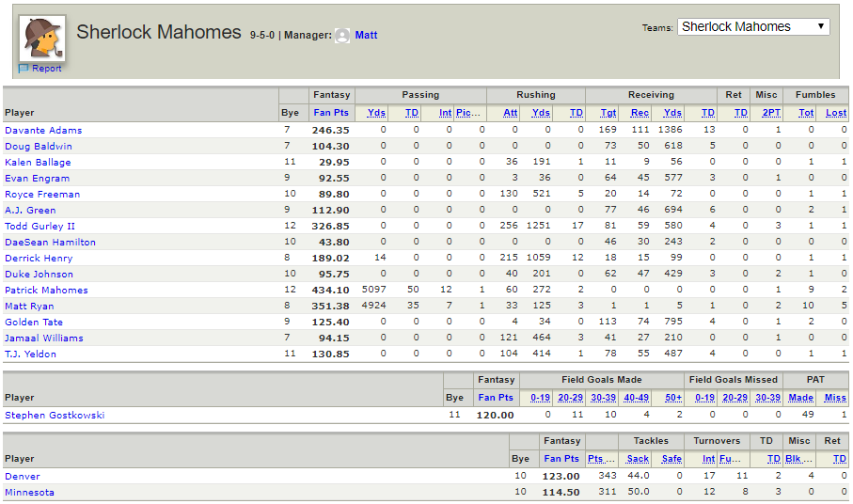Select A.J. Green player link
This screenshot has height=504, width=853.
pos(30,211)
